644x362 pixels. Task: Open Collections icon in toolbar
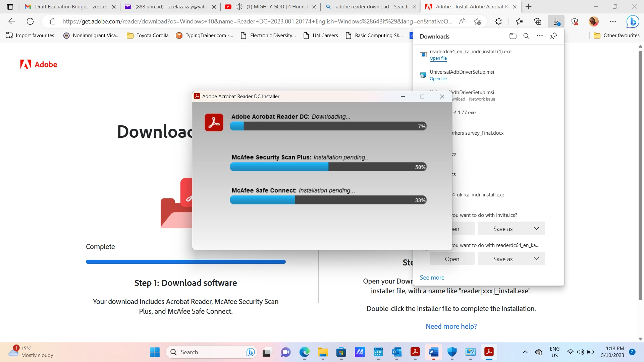point(538,21)
